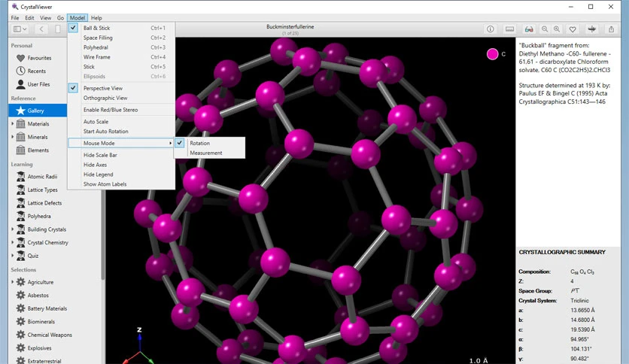Screen dimensions: 629x364
Task: Click the CRYSTALLOGRAPHIC SUMMARY heading
Action: click(562, 252)
